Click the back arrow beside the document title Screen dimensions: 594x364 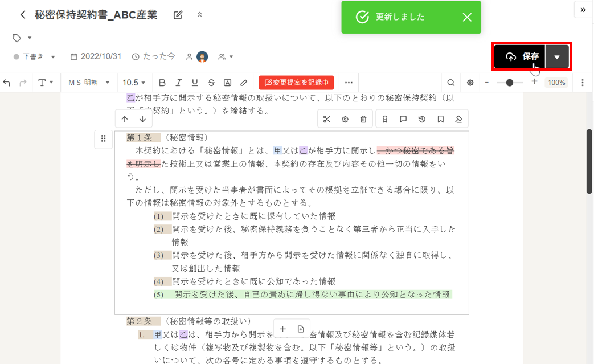coord(23,15)
